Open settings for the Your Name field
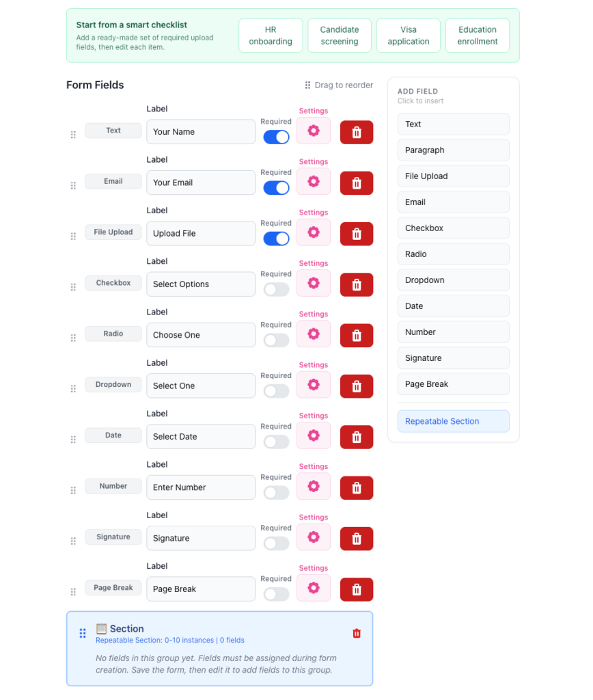593x700 pixels. point(314,131)
